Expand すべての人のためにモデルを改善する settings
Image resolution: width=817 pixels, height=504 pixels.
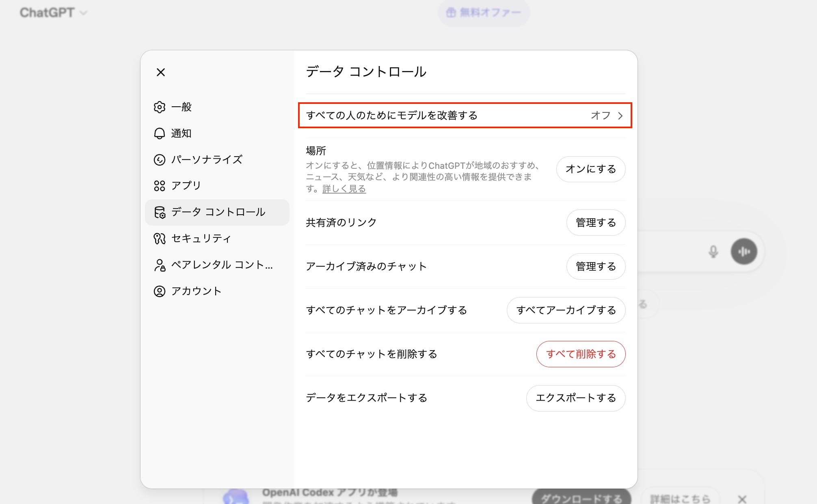point(465,115)
